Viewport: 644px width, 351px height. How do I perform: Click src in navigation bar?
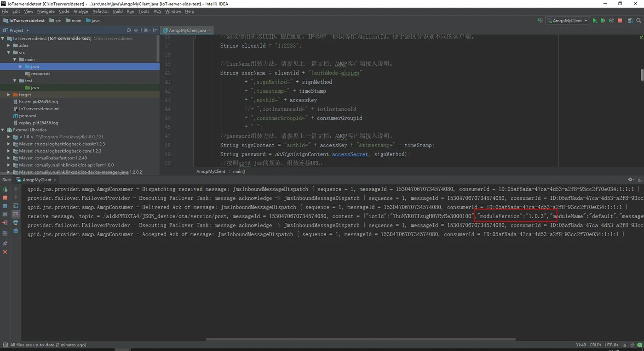pyautogui.click(x=55, y=21)
